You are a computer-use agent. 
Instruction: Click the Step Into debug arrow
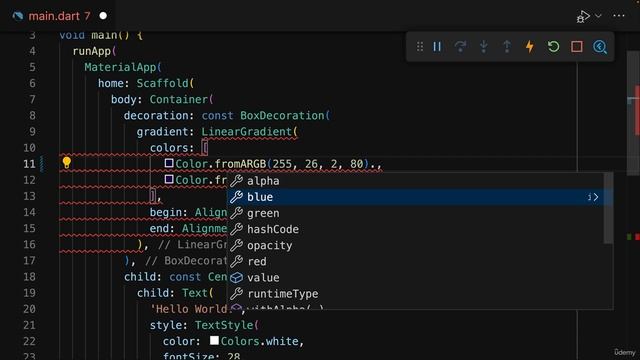[x=484, y=47]
